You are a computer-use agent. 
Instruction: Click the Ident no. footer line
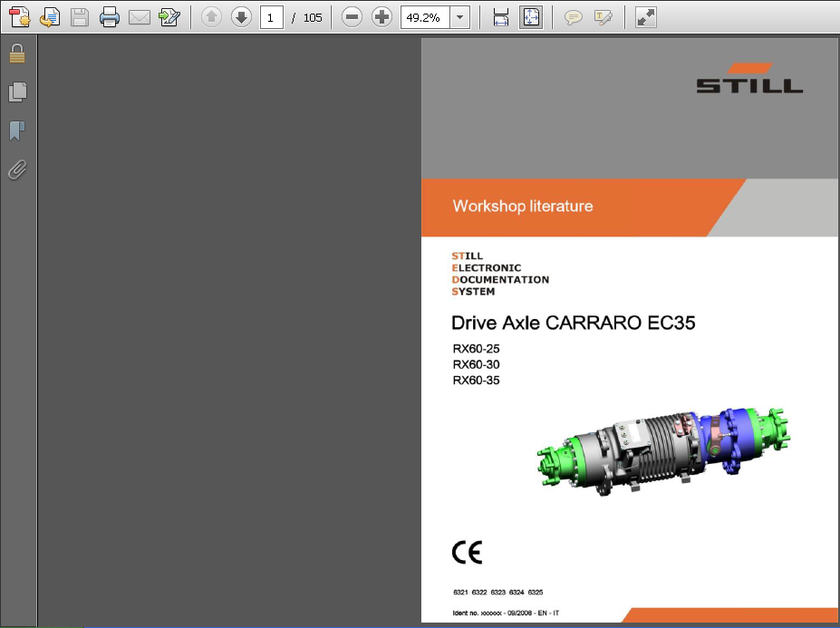(x=506, y=613)
